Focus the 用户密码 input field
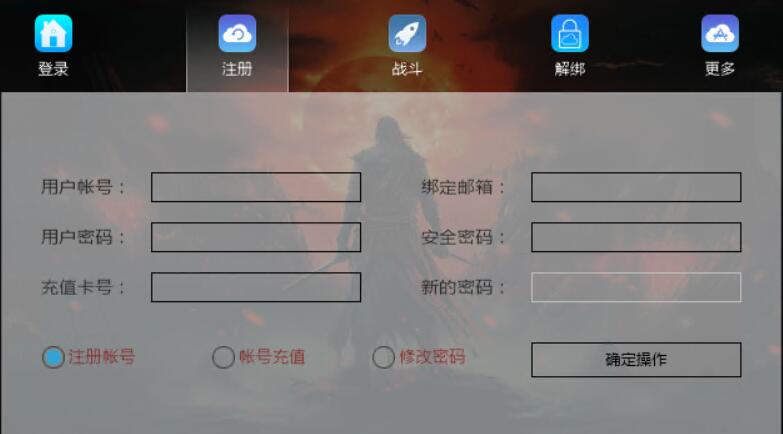Image resolution: width=783 pixels, height=434 pixels. point(256,237)
